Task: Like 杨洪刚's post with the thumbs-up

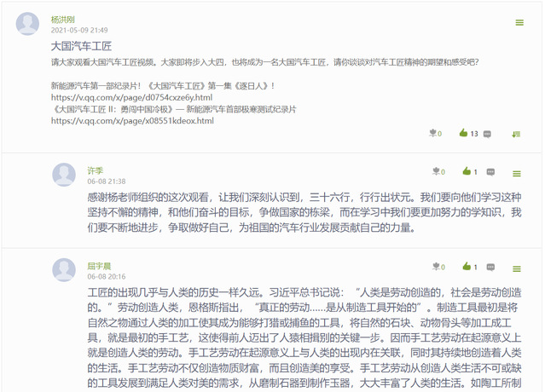Action: pyautogui.click(x=463, y=133)
